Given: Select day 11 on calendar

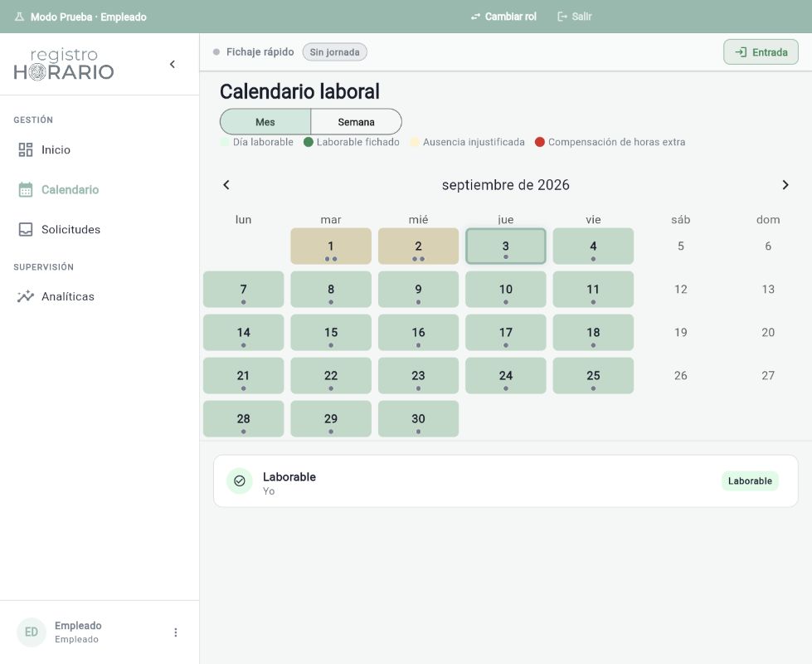Looking at the screenshot, I should 594,289.
